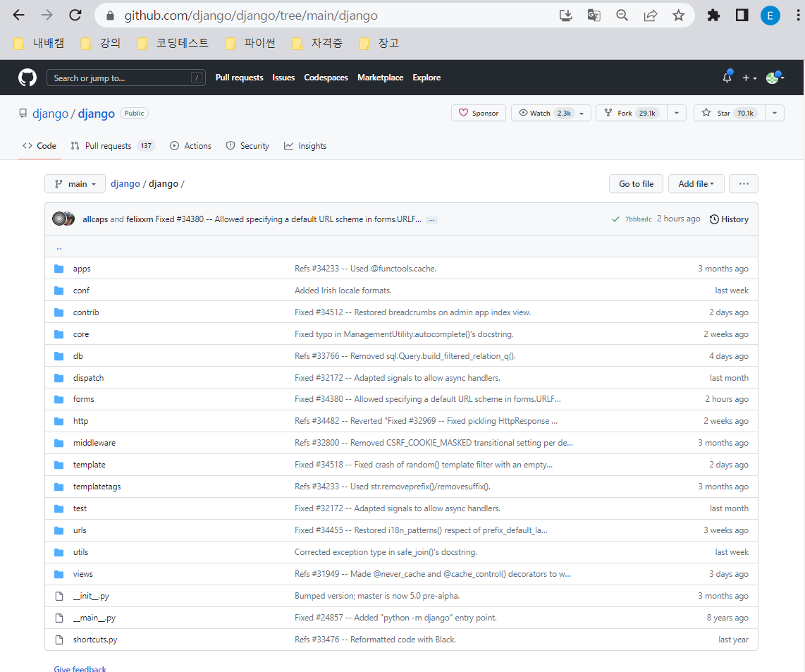Open the __main__.py file

[94, 618]
